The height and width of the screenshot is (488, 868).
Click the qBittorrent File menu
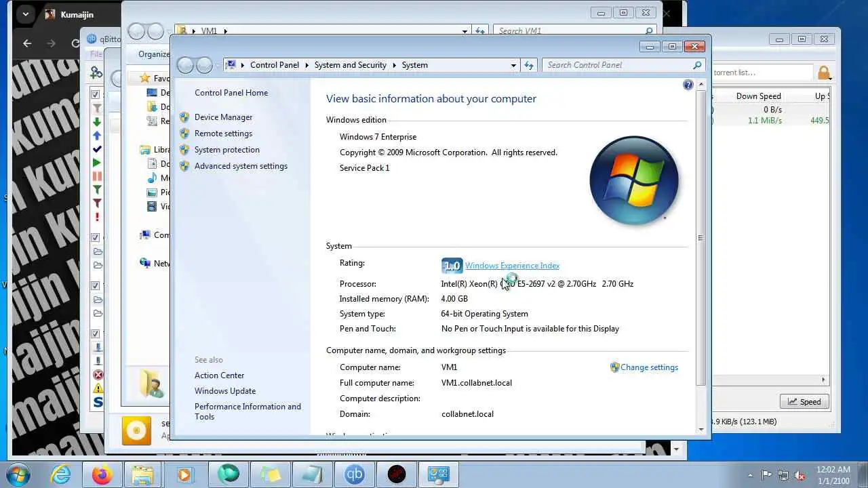pyautogui.click(x=96, y=54)
